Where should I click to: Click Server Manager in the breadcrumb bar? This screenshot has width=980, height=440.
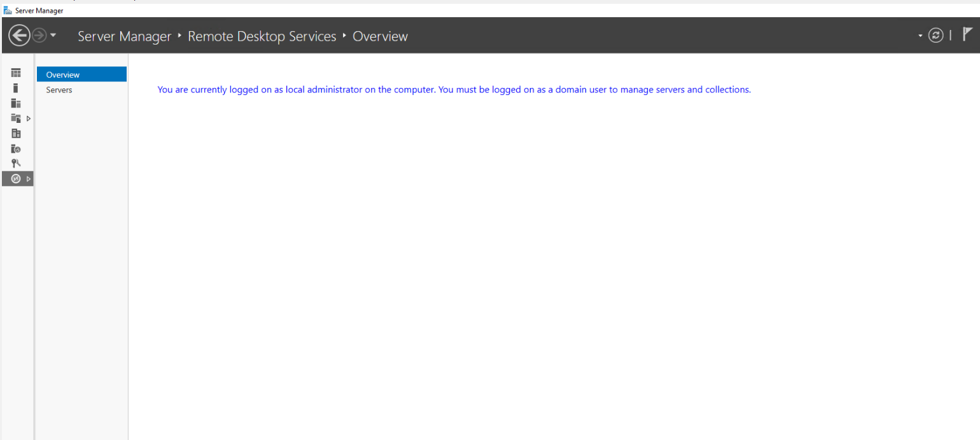(x=124, y=36)
